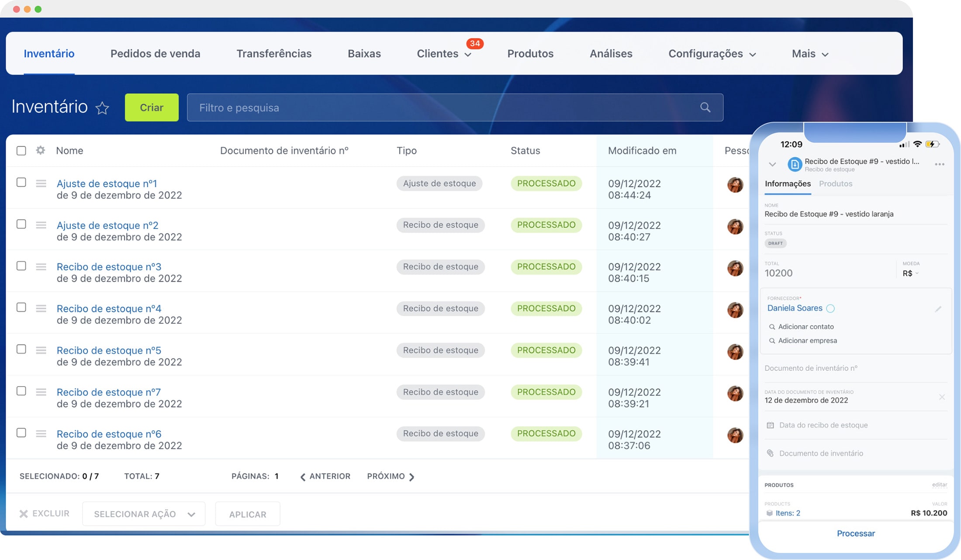Click the search magnifier icon
961x560 pixels.
point(705,107)
